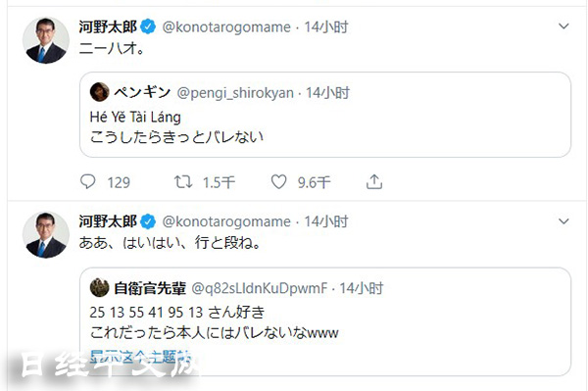Screen dimensions: 588x391
Task: Open @q82sLIdnKuDpwmF handle link
Action: pyautogui.click(x=260, y=288)
